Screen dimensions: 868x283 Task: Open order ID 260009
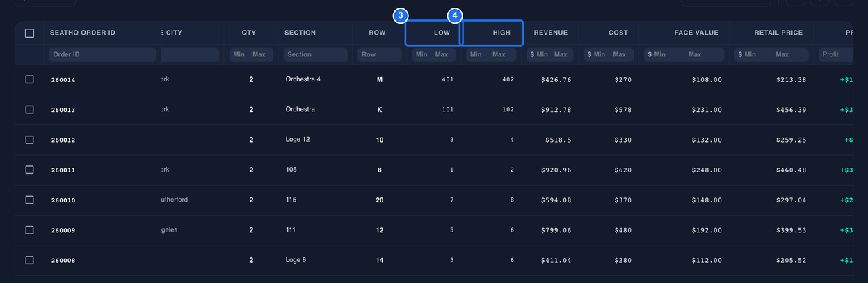tap(63, 231)
